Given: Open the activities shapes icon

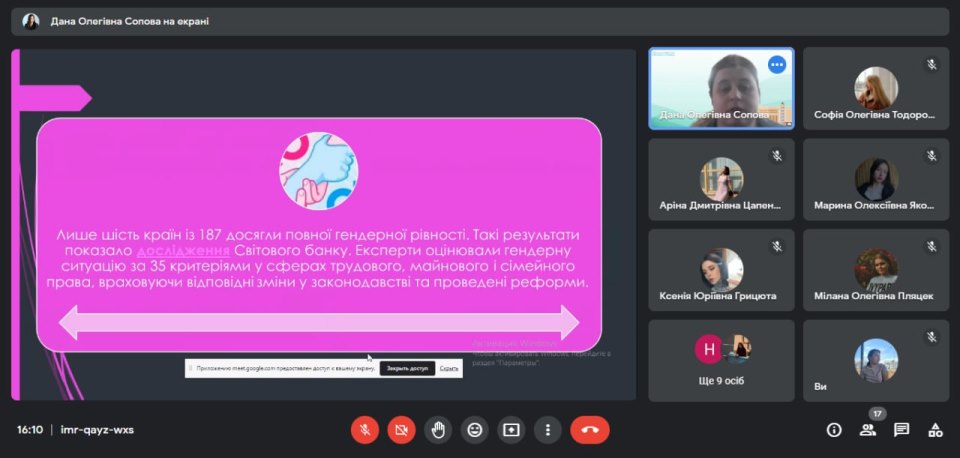Looking at the screenshot, I should [x=935, y=430].
